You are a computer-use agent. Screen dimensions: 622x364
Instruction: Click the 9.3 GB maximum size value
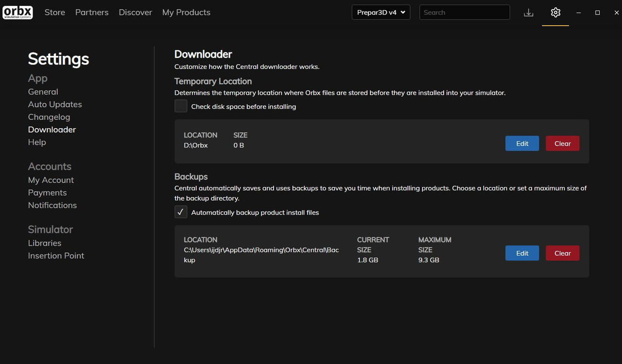click(x=429, y=260)
